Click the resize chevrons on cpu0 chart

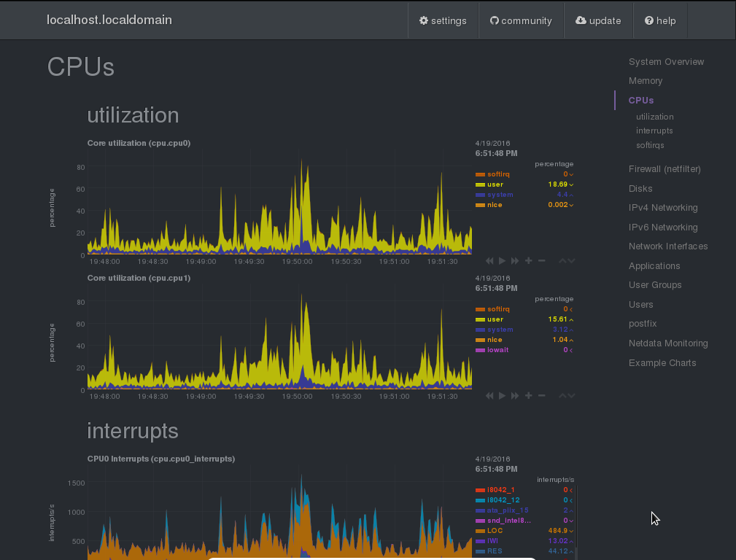coord(567,261)
